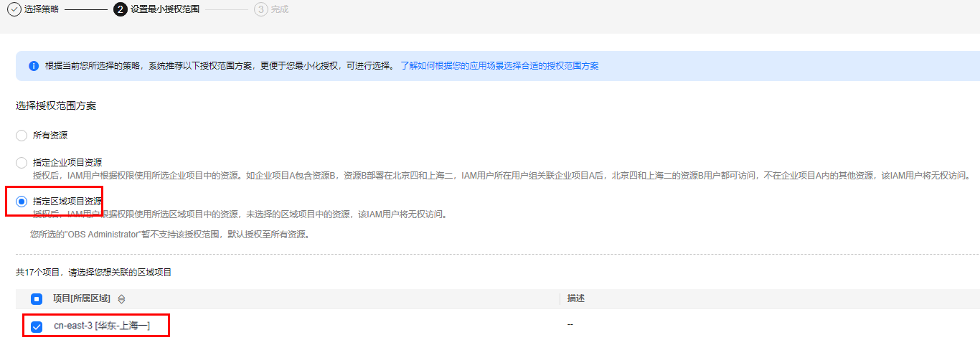This screenshot has height=340, width=980.
Task: Click the blue info icon in the banner
Action: pos(33,66)
